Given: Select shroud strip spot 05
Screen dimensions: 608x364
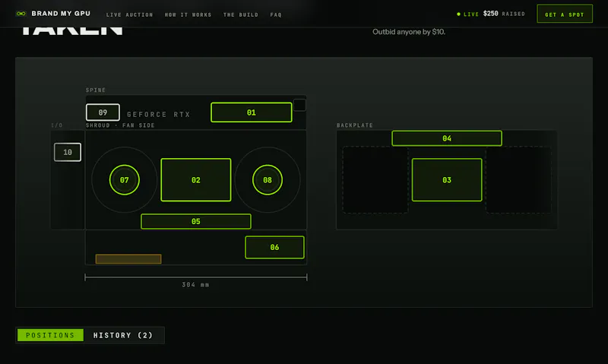Looking at the screenshot, I should click(196, 221).
